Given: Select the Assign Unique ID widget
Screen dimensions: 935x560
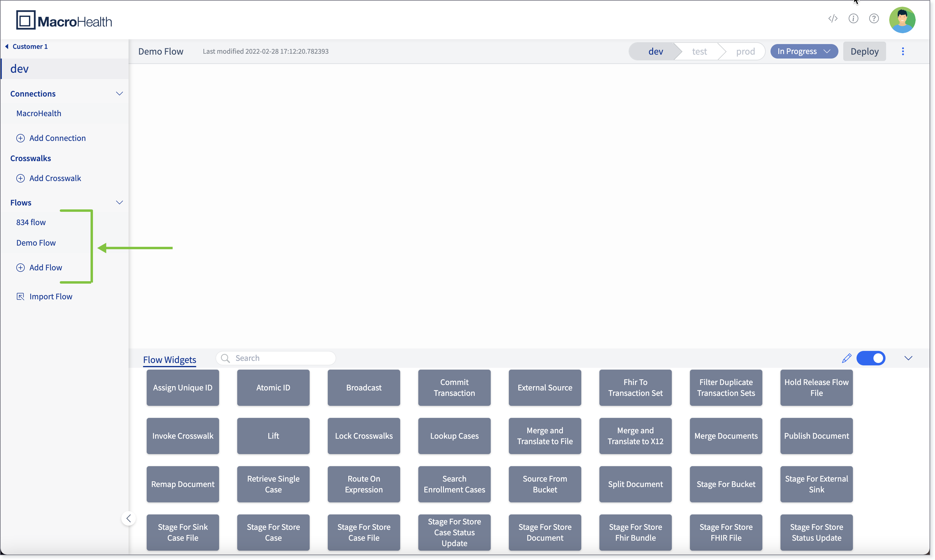Looking at the screenshot, I should point(183,387).
